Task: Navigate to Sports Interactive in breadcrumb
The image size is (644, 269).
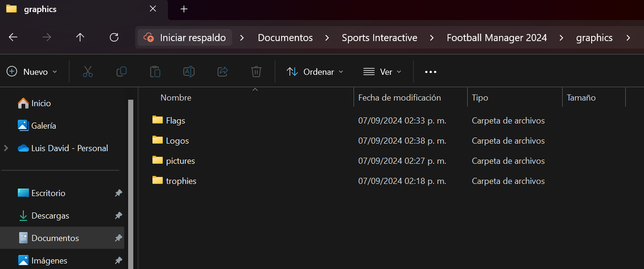Action: tap(379, 38)
